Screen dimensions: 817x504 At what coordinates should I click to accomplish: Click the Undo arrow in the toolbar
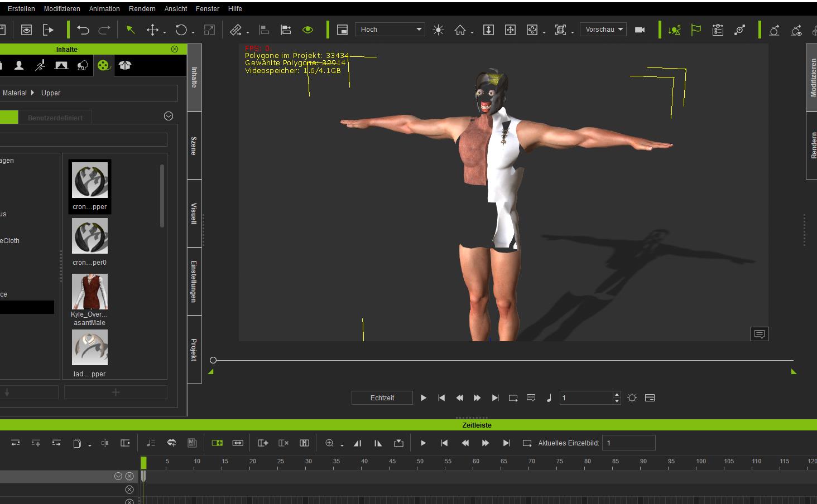83,30
